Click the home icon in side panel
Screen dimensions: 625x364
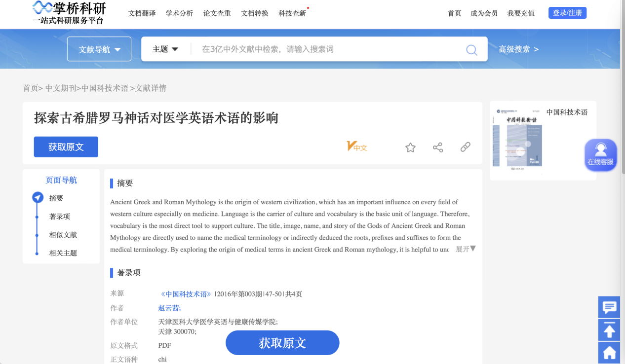pyautogui.click(x=609, y=353)
